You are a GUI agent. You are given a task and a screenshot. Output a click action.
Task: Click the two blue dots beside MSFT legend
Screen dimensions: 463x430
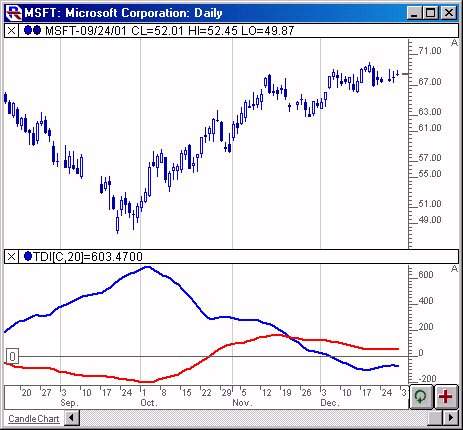tap(32, 31)
